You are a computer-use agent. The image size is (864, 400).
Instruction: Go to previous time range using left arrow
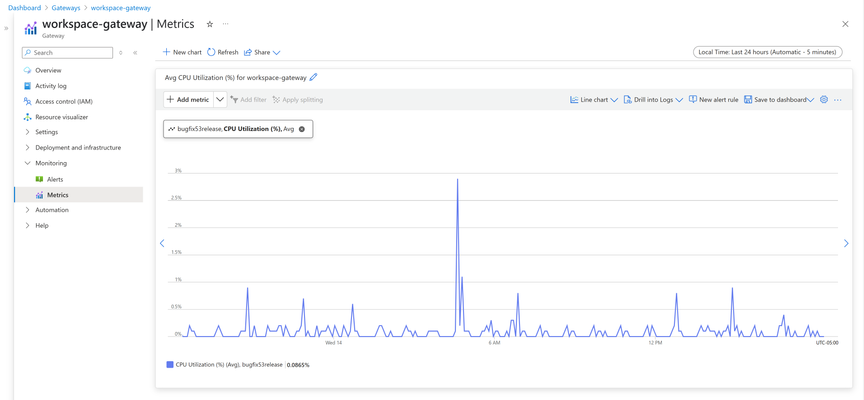point(162,243)
